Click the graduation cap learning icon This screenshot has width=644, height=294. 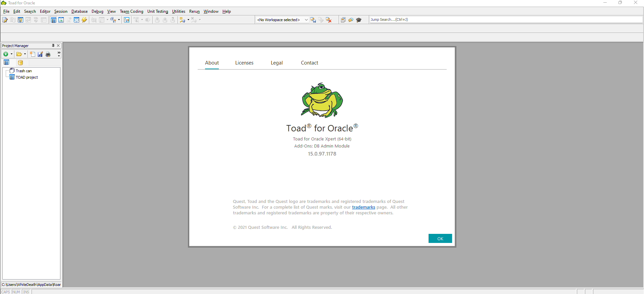[359, 20]
